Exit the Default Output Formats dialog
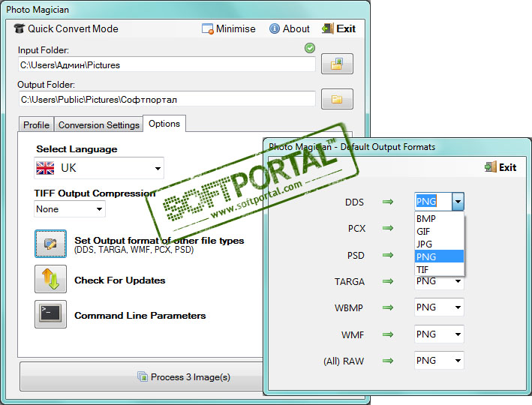The height and width of the screenshot is (405, 532). (x=500, y=167)
